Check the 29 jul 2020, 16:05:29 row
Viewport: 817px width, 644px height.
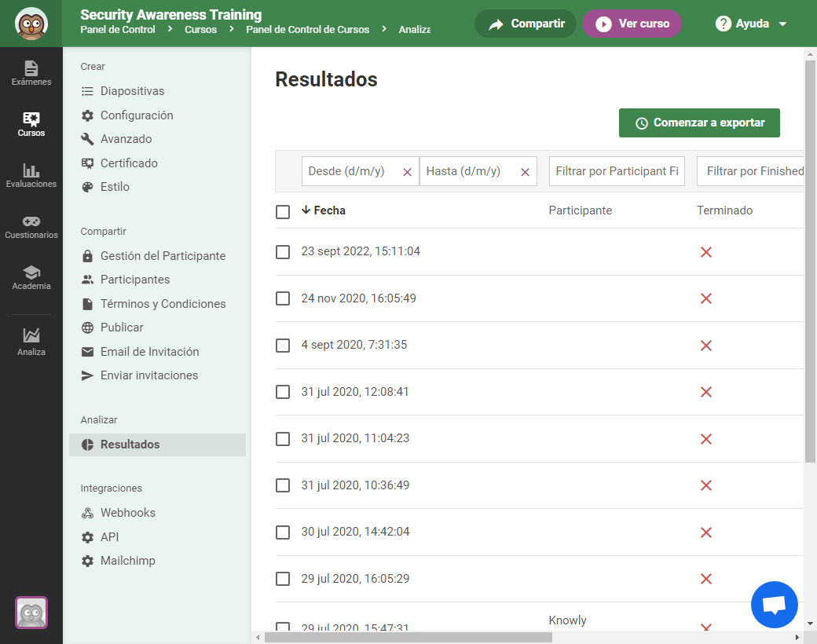[x=283, y=579]
